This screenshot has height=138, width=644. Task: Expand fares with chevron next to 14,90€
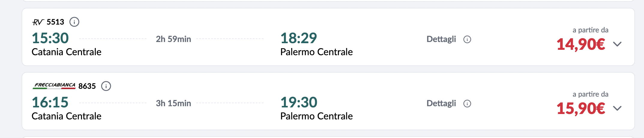(x=617, y=44)
